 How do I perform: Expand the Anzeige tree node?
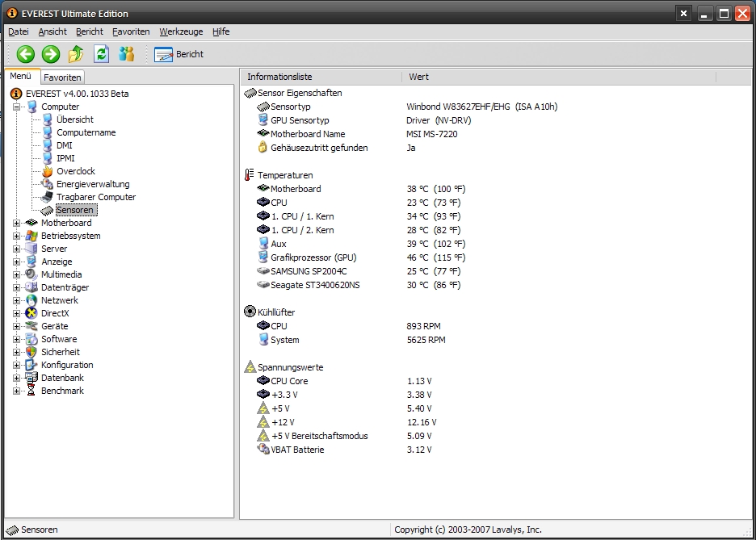click(16, 262)
